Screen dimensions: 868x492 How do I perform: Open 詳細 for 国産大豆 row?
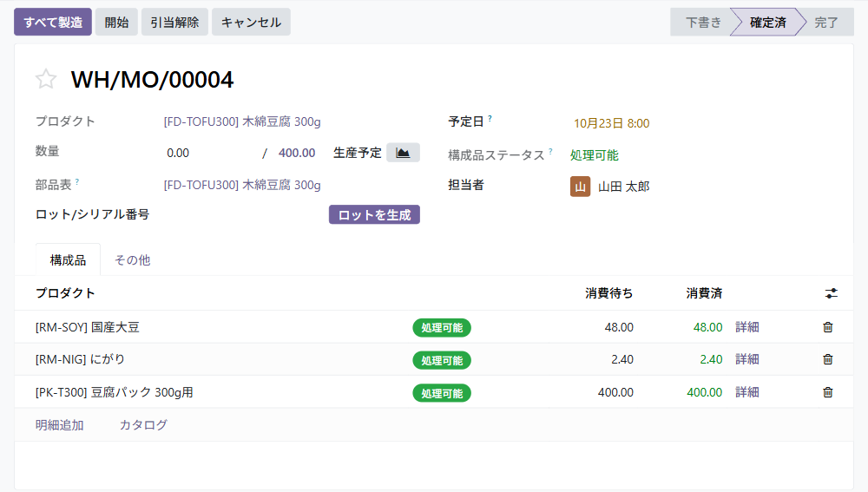[746, 327]
